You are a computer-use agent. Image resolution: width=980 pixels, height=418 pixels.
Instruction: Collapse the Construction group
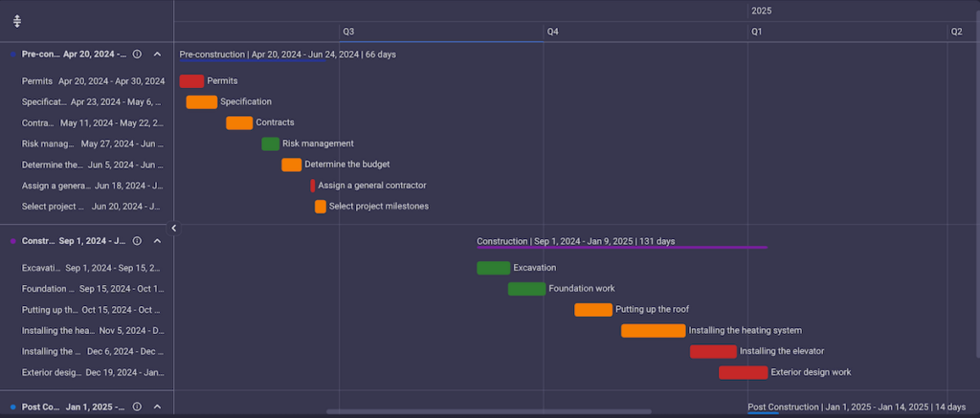[x=158, y=241]
